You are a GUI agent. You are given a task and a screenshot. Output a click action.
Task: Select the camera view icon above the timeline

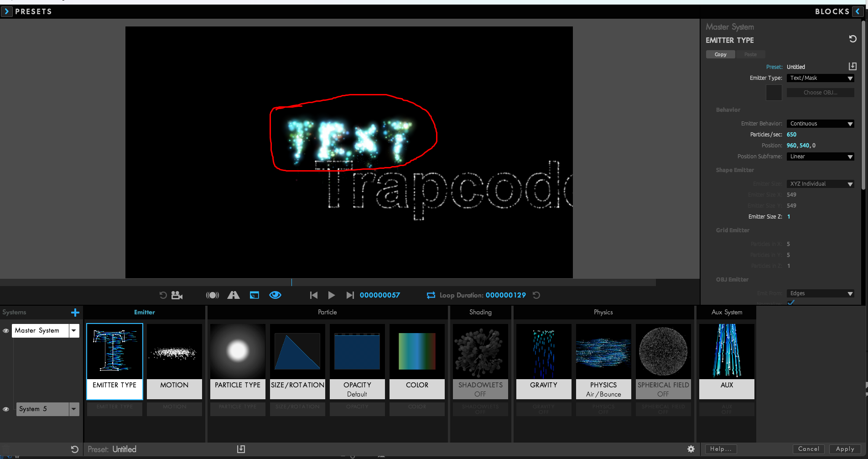tap(177, 295)
